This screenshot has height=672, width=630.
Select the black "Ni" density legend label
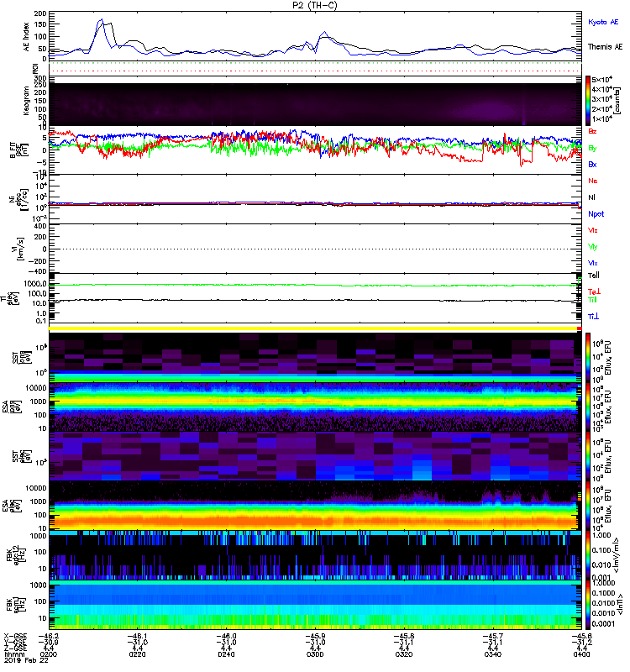pos(592,197)
